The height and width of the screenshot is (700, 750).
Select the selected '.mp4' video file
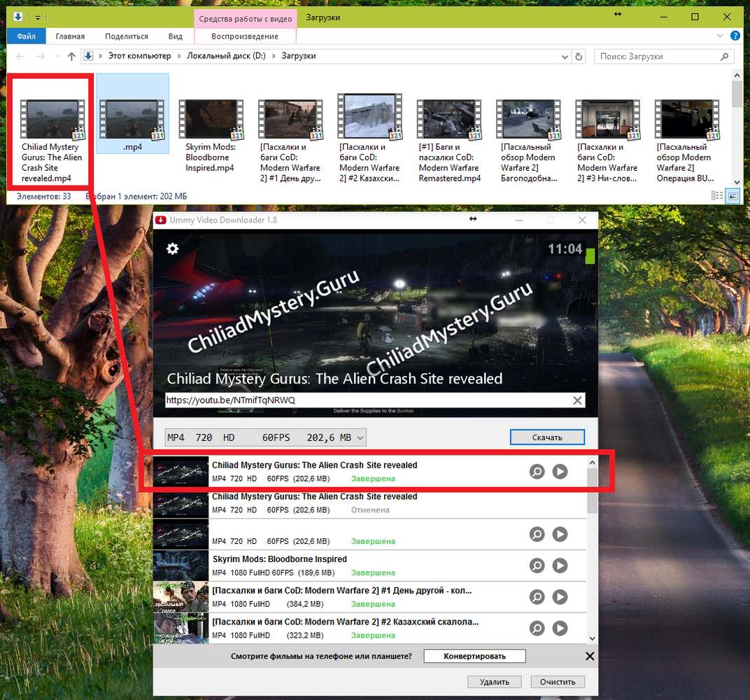(x=132, y=113)
